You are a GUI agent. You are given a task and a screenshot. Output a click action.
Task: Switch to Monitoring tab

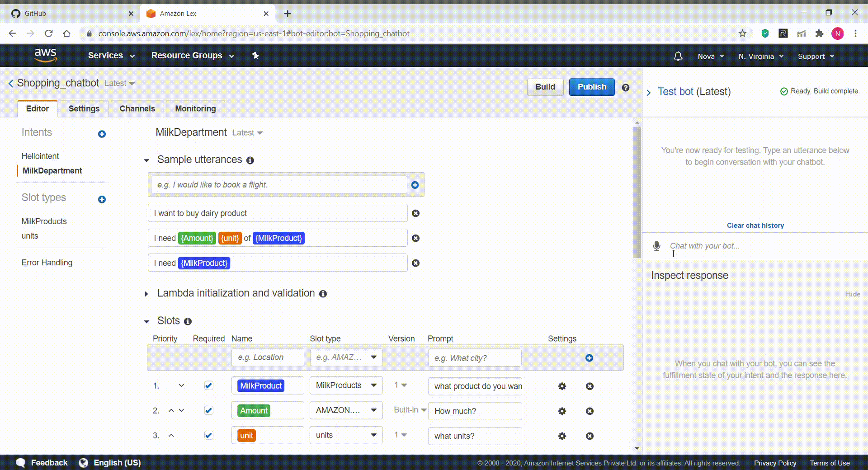[x=195, y=108]
